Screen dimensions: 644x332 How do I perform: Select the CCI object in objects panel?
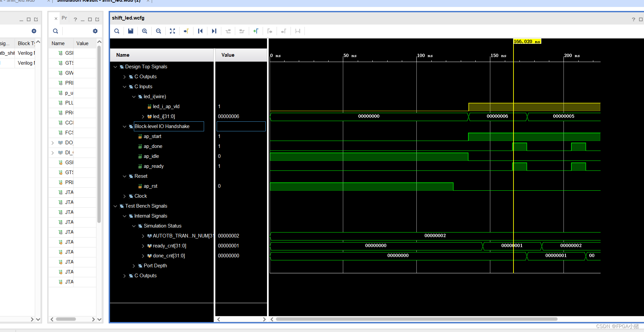coord(69,123)
